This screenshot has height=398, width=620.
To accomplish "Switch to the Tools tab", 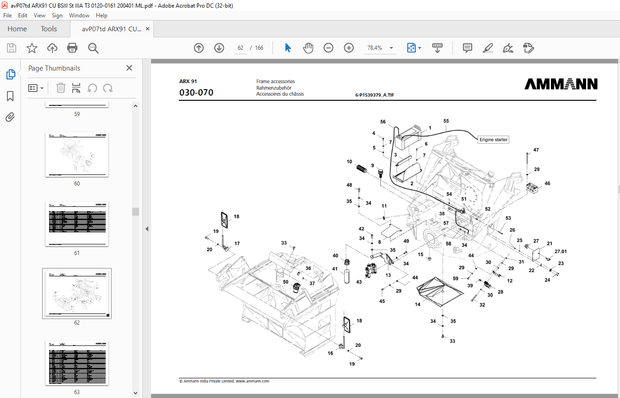I will 49,29.
